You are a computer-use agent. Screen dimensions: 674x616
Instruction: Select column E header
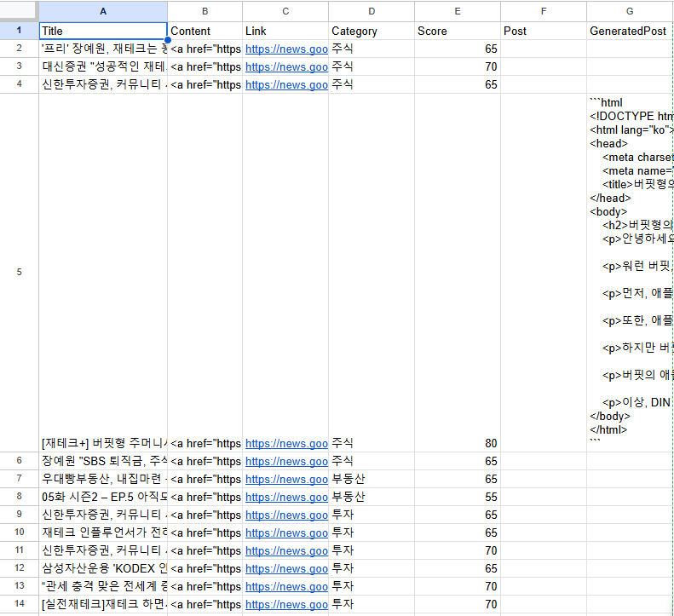(x=458, y=11)
